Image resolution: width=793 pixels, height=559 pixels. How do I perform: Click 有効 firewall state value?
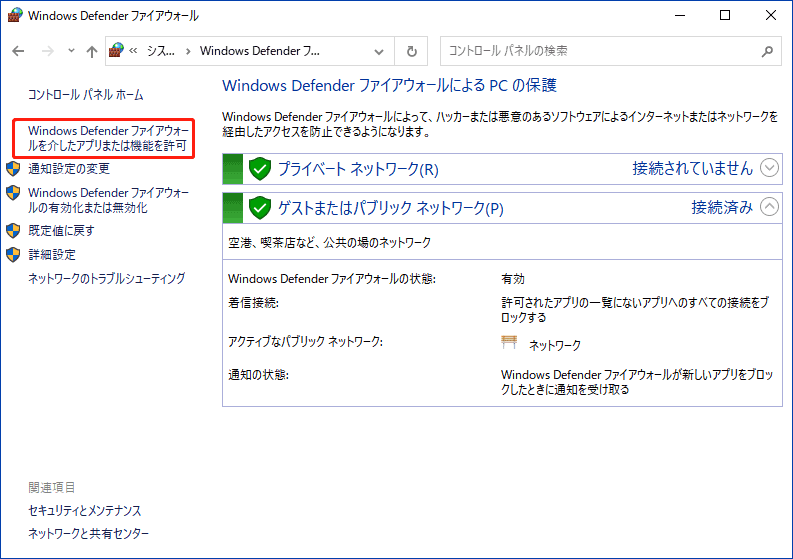[x=513, y=279]
